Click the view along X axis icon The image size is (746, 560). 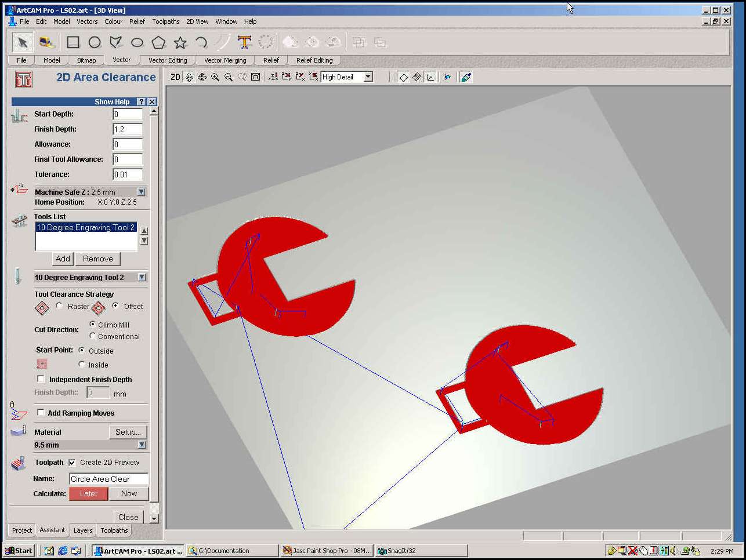coord(287,77)
